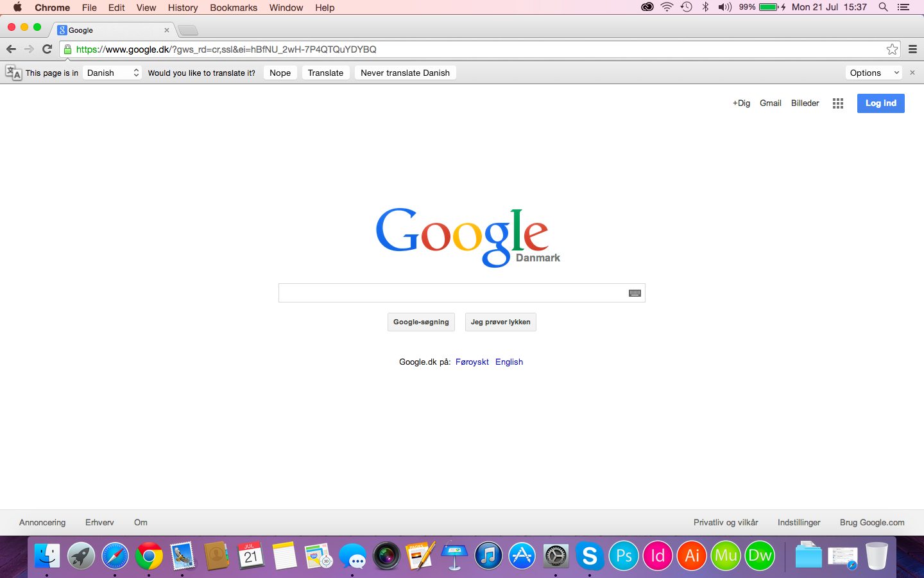Open Finder from the dock
This screenshot has width=924, height=578.
pos(47,556)
